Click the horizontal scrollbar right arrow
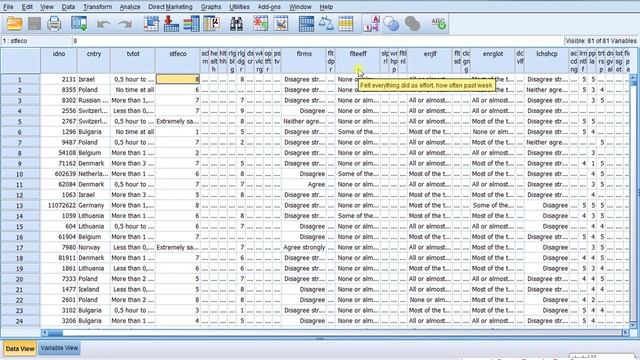This screenshot has width=640, height=360. point(625,333)
